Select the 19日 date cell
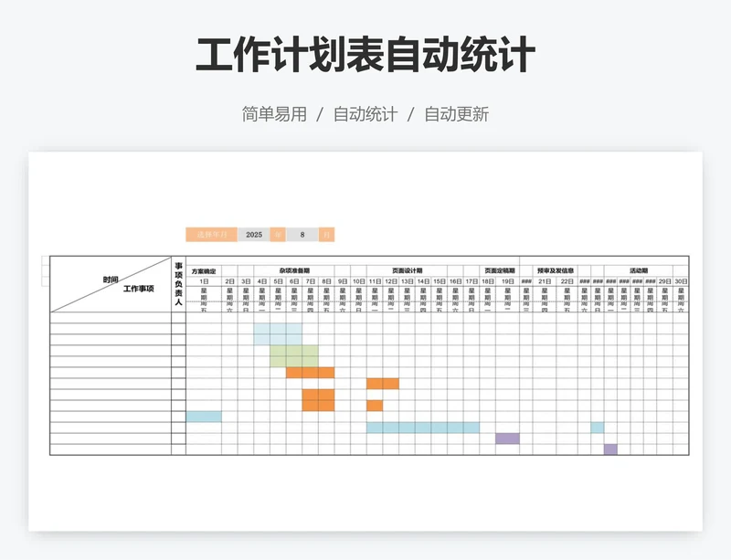Viewport: 731px width, 560px height. pos(508,281)
